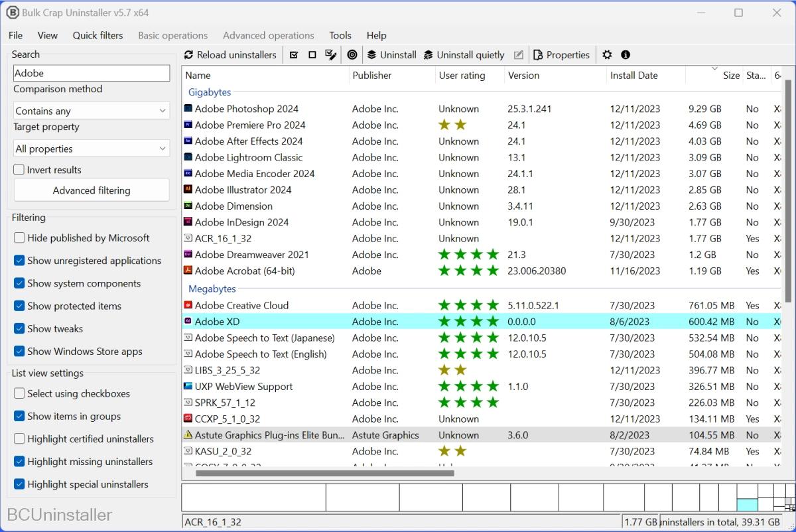
Task: Click the Adobe Media Encoder 2024 icon
Action: (188, 174)
